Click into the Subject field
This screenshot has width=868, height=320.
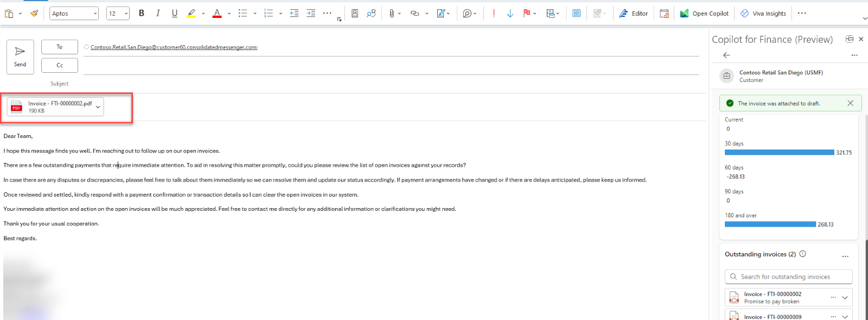click(391, 84)
